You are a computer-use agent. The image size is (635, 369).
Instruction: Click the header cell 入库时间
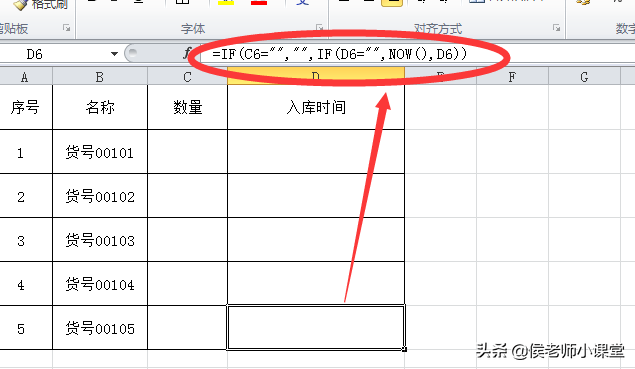click(x=316, y=107)
